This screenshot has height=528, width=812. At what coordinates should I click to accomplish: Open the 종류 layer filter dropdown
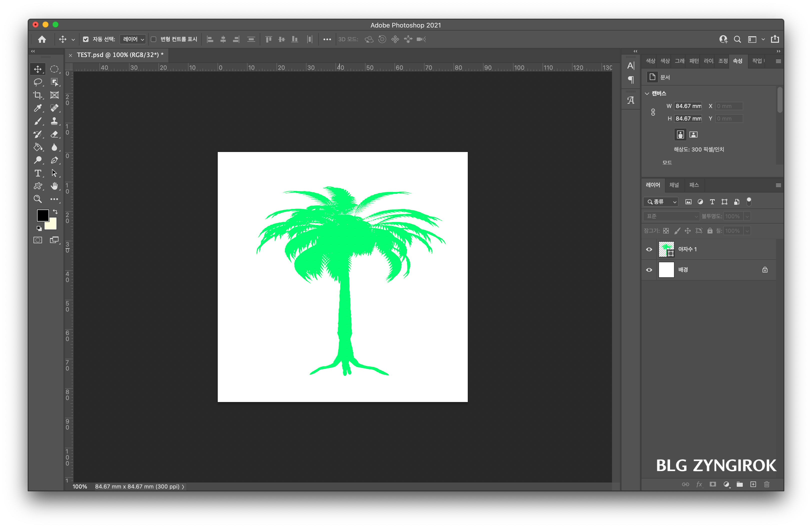tap(661, 202)
